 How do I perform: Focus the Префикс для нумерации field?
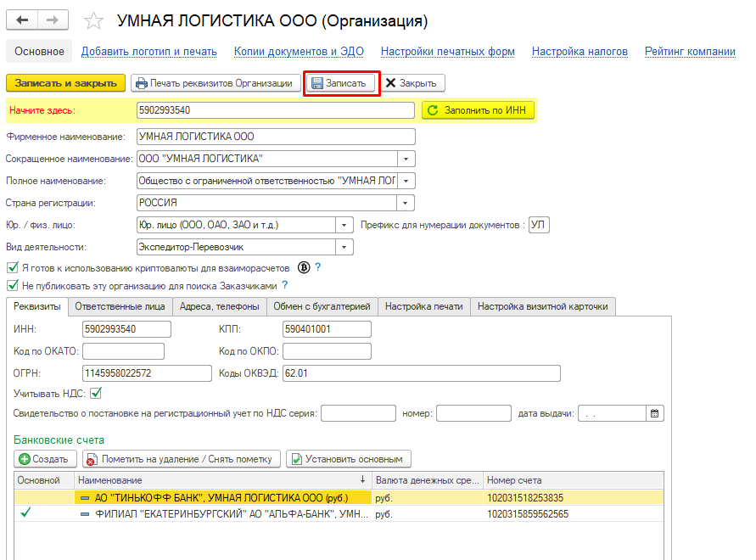(539, 225)
